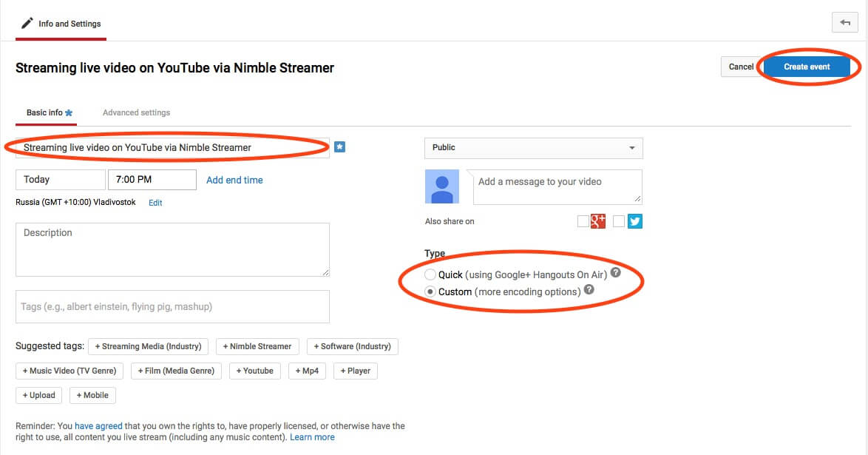Click the Also share on label
This screenshot has width=868, height=455.
point(450,221)
